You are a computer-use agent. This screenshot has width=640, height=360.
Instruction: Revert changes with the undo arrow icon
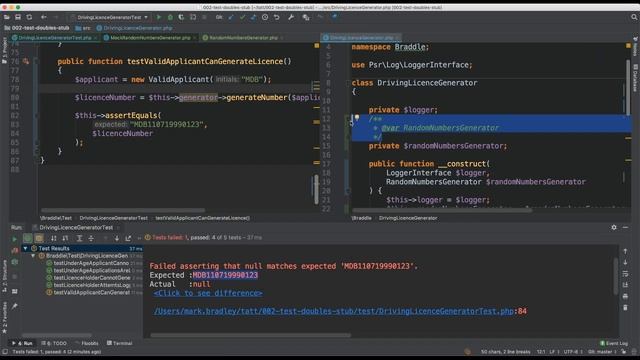click(277, 17)
